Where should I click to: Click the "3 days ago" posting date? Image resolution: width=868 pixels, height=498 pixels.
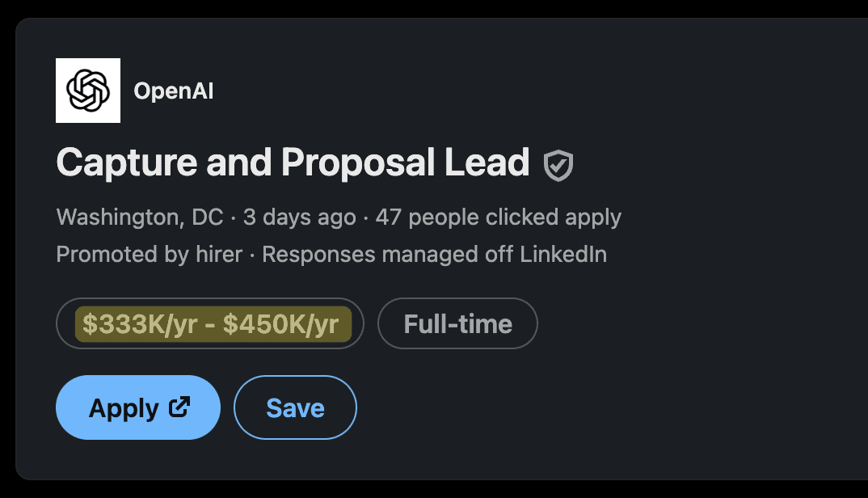pos(299,217)
